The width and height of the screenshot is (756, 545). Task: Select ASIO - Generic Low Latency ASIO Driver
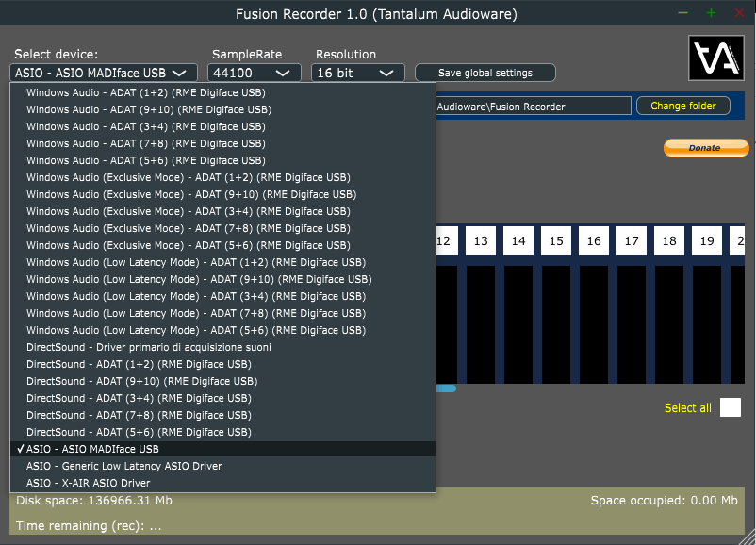pos(222,466)
